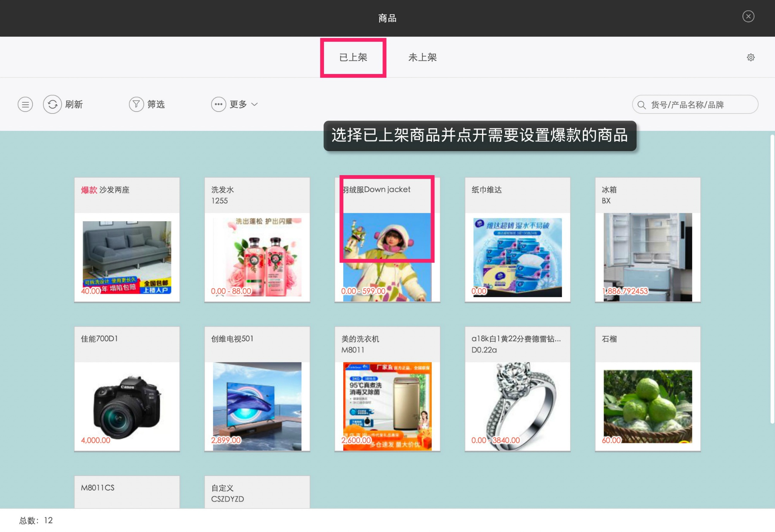Open the 筛选 filter icon
The image size is (775, 532).
coord(136,104)
